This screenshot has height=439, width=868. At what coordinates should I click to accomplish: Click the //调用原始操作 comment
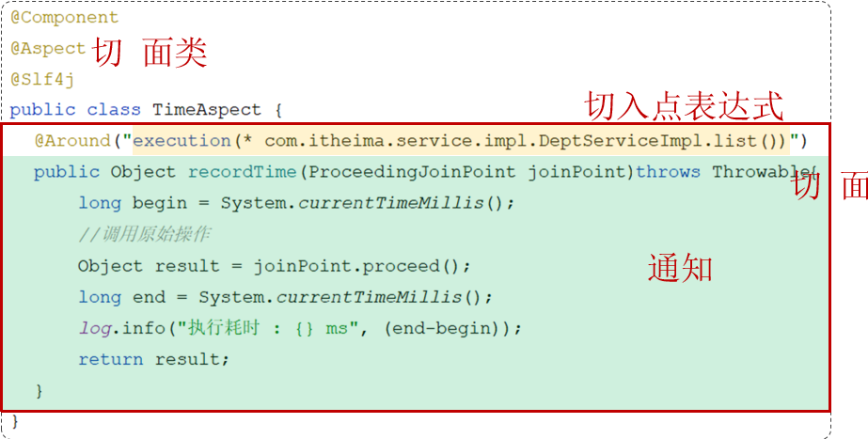point(143,235)
